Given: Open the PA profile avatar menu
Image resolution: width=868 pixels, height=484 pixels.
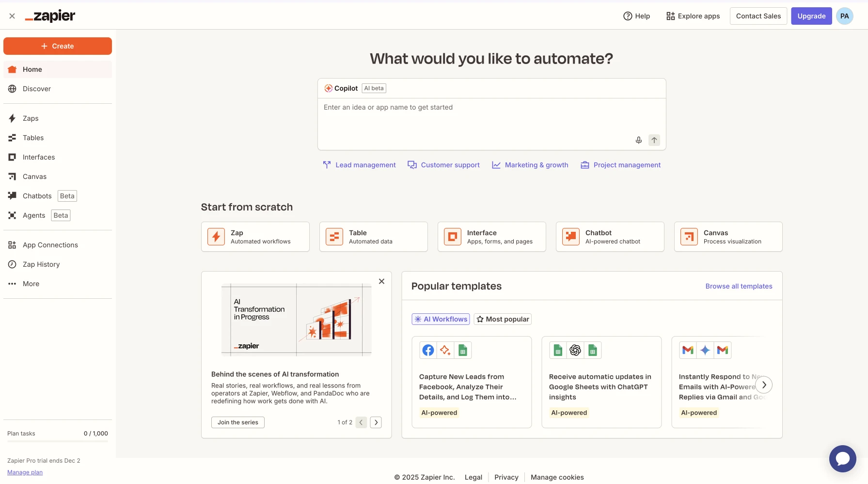Looking at the screenshot, I should (x=844, y=16).
